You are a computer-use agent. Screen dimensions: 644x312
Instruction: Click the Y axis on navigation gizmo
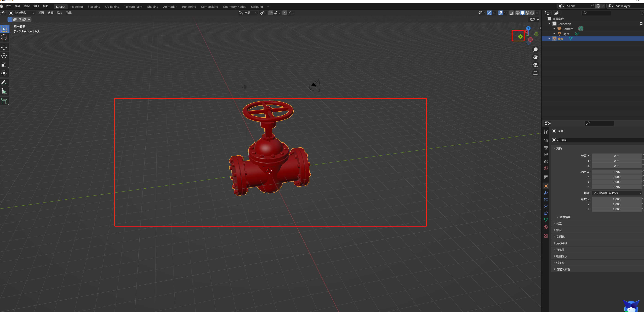point(520,37)
